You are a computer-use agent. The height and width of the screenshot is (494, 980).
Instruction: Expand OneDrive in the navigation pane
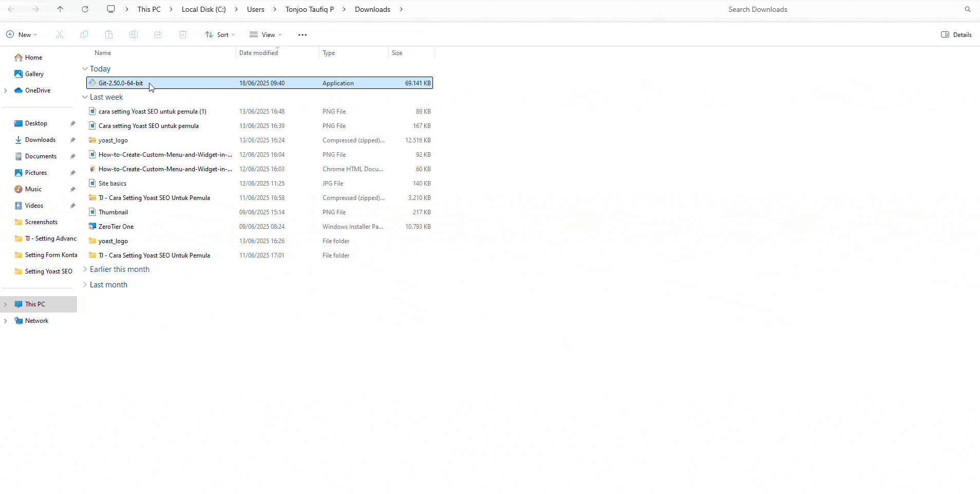[6, 90]
